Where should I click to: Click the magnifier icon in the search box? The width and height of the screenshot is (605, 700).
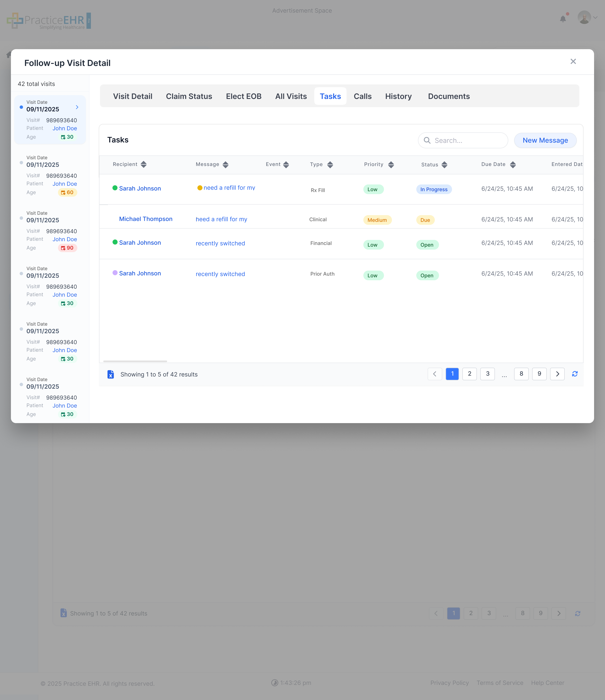427,140
